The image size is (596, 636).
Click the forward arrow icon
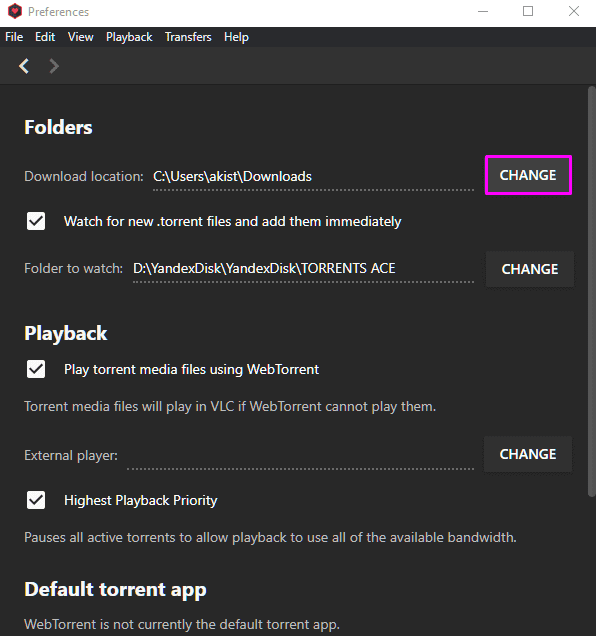[54, 66]
